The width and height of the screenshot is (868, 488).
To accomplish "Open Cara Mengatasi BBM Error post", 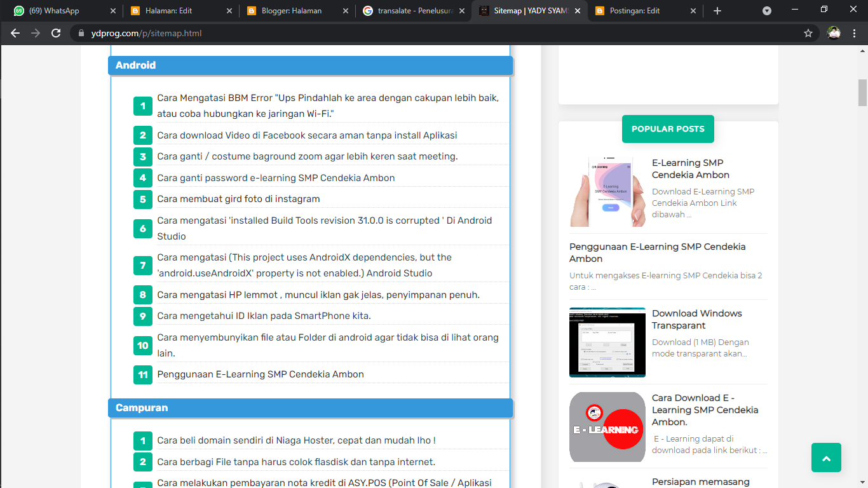I will (x=328, y=105).
